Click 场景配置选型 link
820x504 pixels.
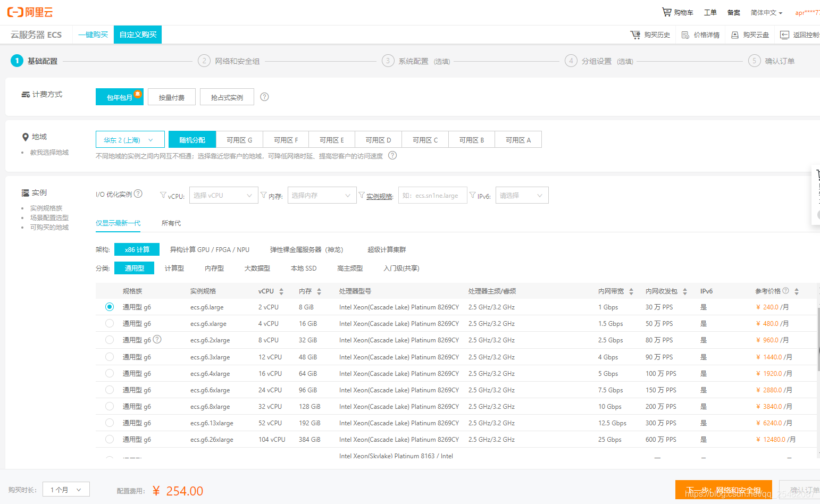(x=49, y=217)
